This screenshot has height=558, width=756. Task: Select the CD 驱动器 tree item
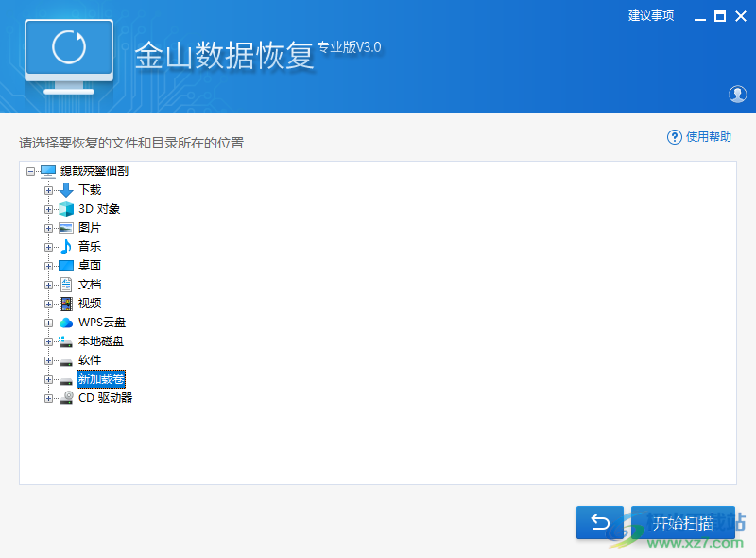(106, 398)
